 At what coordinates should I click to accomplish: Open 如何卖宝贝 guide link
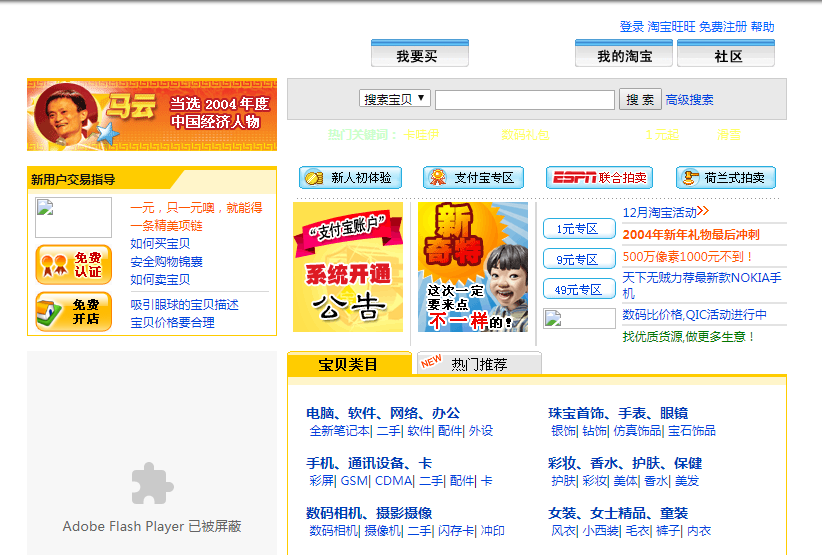pos(160,279)
